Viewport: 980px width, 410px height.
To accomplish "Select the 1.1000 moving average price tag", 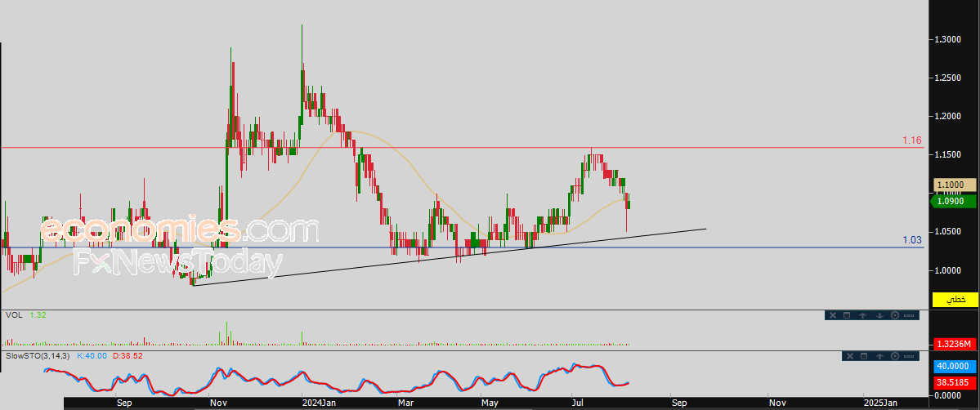I will [955, 185].
